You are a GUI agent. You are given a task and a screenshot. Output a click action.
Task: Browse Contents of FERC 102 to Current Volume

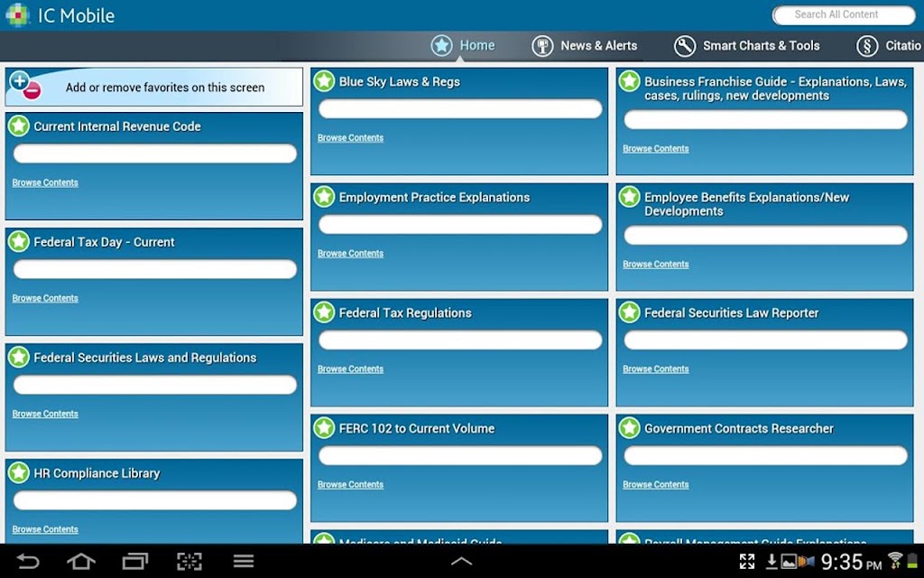point(351,485)
